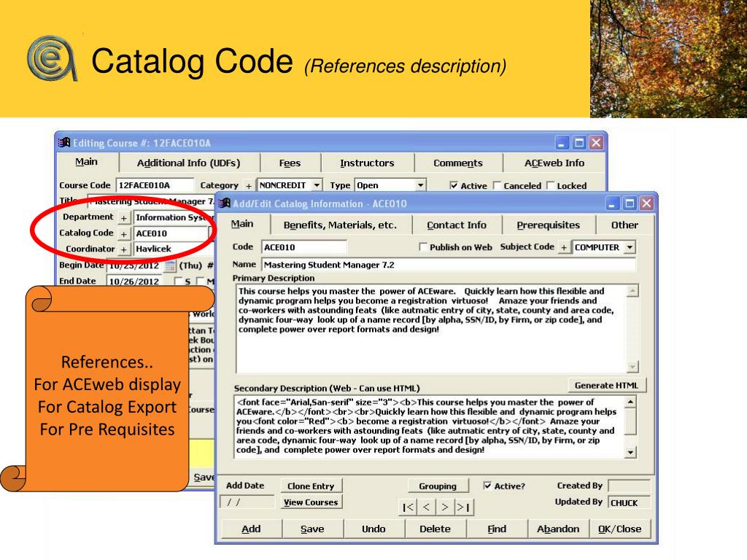Toggle the Locked checkbox
The height and width of the screenshot is (560, 747).
point(551,186)
